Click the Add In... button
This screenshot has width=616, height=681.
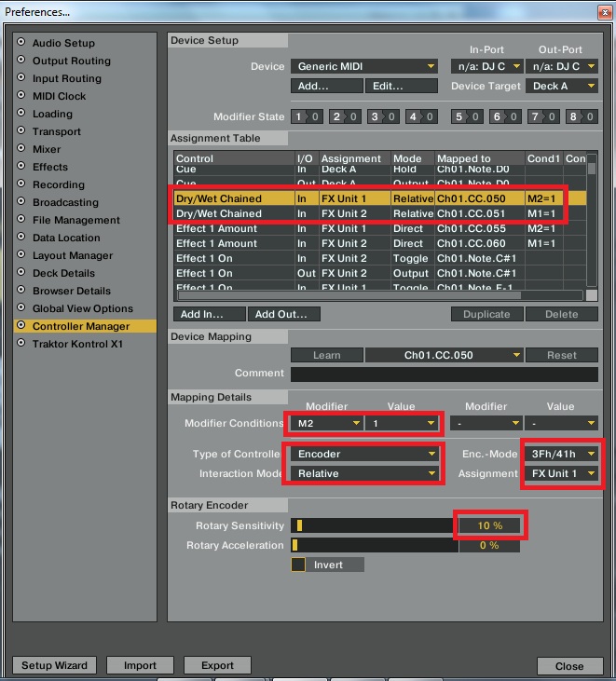210,314
